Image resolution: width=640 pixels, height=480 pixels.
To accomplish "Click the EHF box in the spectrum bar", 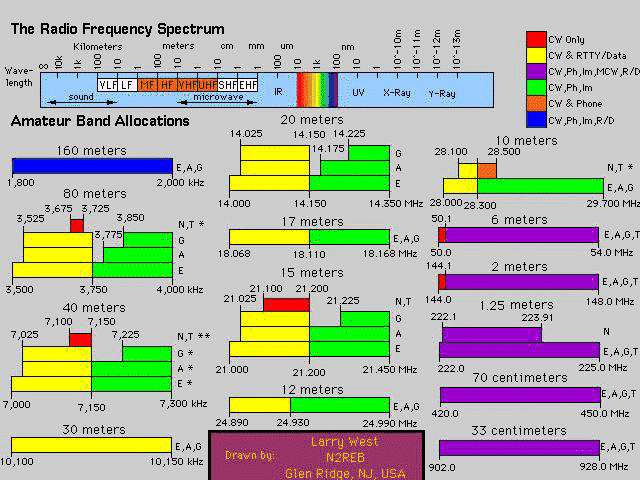I will point(248,85).
